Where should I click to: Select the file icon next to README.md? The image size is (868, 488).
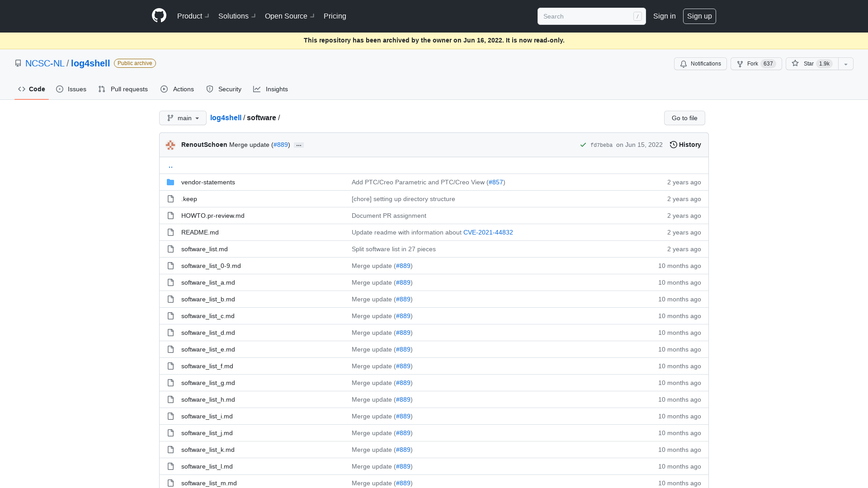point(170,232)
